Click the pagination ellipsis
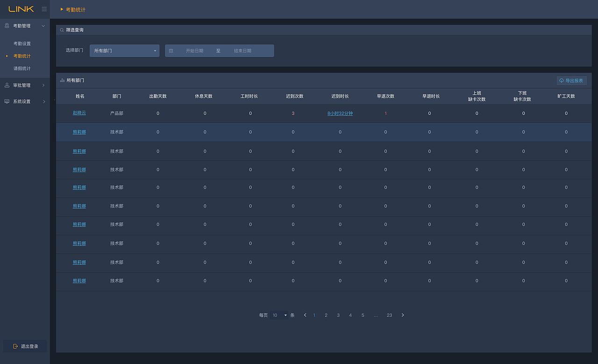Screen dimensions: 598x364 coord(376,315)
